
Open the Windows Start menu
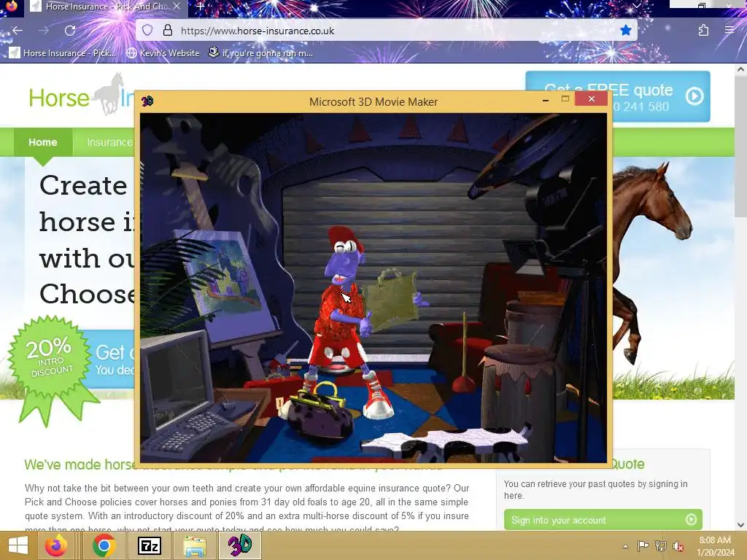pos(18,545)
